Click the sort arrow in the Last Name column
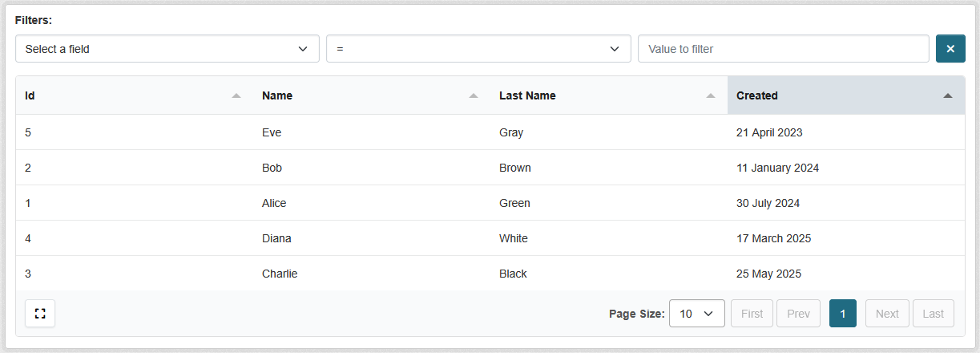 click(x=710, y=95)
